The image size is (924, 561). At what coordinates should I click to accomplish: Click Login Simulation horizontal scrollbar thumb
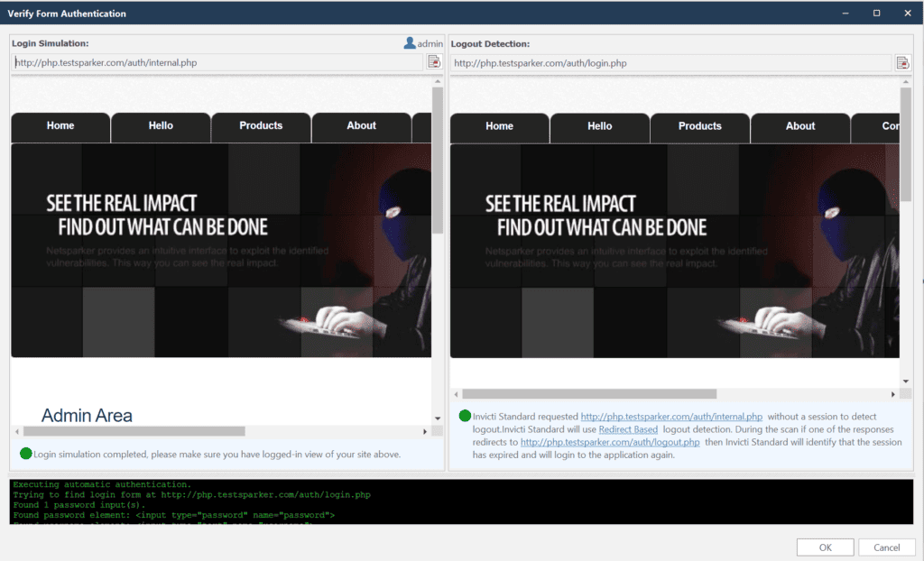[x=134, y=431]
